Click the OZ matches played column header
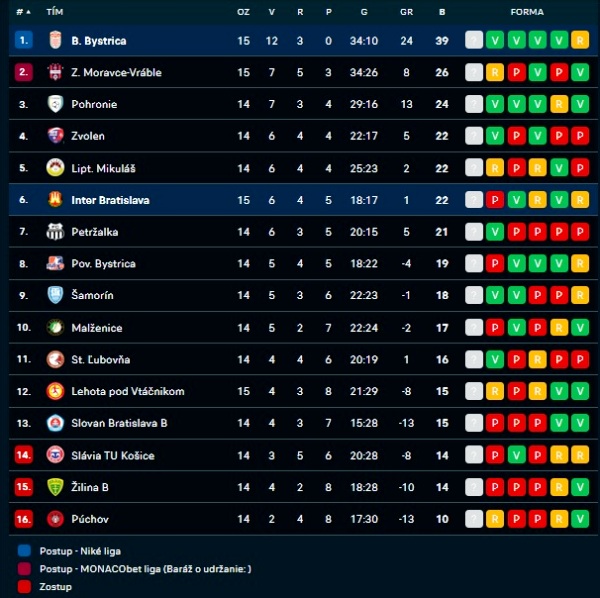Screen dimensions: 600x598 [243, 12]
